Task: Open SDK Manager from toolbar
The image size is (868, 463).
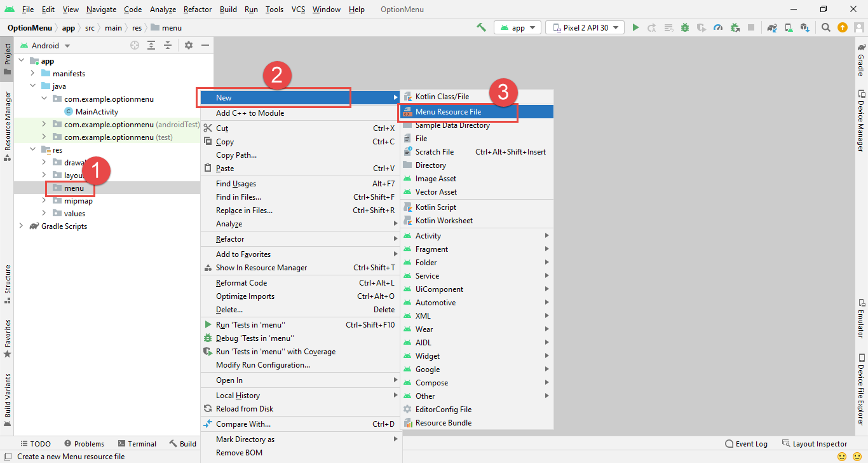Action: 805,27
